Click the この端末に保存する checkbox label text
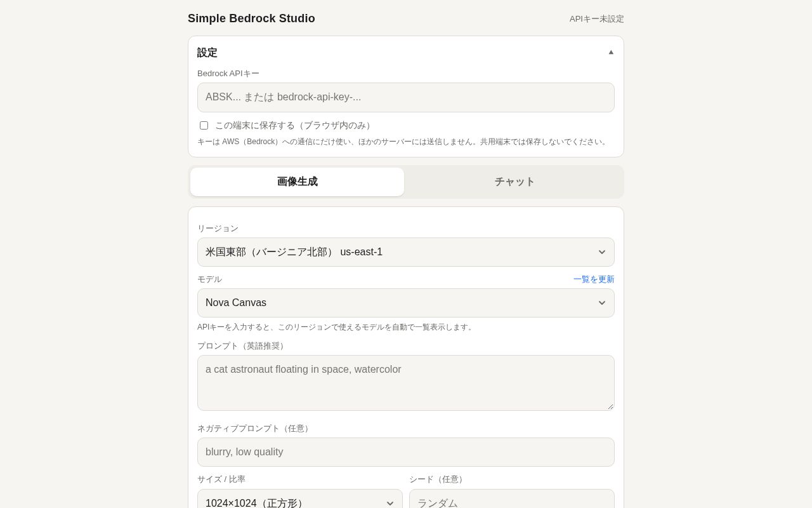812x508 pixels. [x=294, y=126]
